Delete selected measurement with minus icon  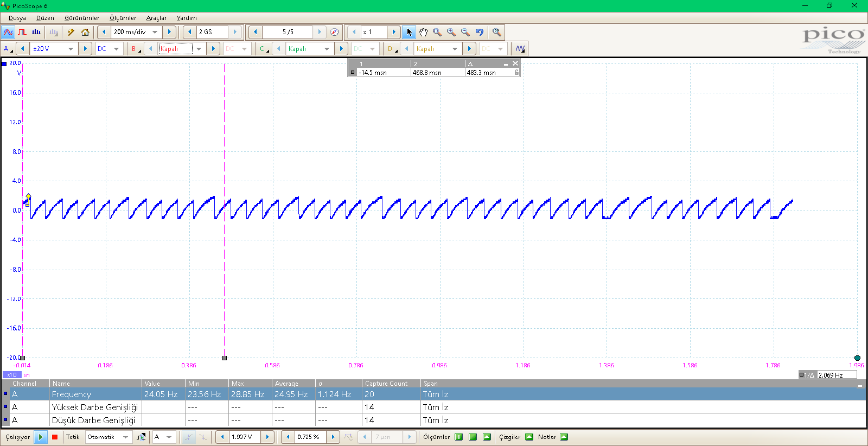tap(473, 437)
